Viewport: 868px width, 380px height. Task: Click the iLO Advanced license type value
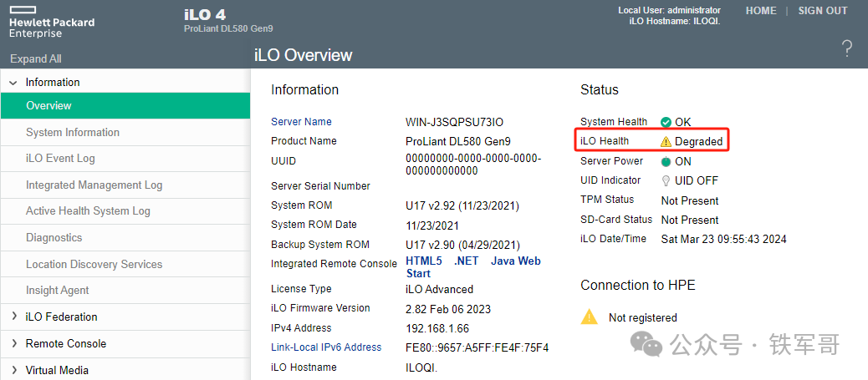pyautogui.click(x=440, y=289)
